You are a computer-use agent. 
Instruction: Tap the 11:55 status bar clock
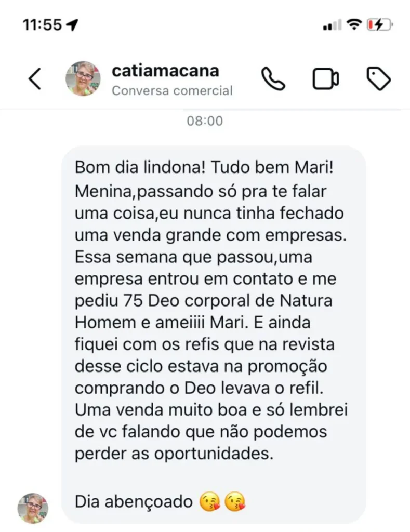43,25
